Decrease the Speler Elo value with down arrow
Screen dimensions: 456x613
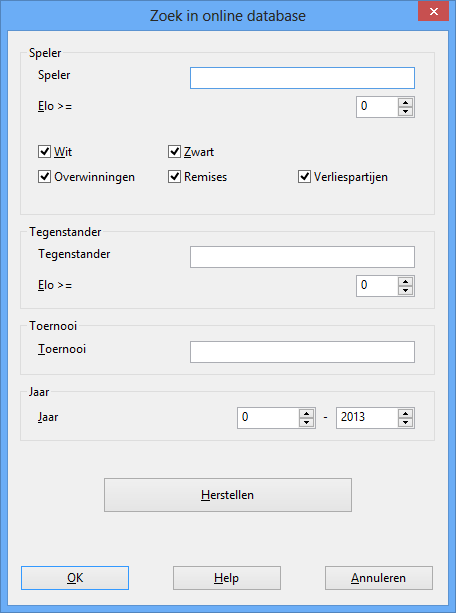tap(406, 112)
